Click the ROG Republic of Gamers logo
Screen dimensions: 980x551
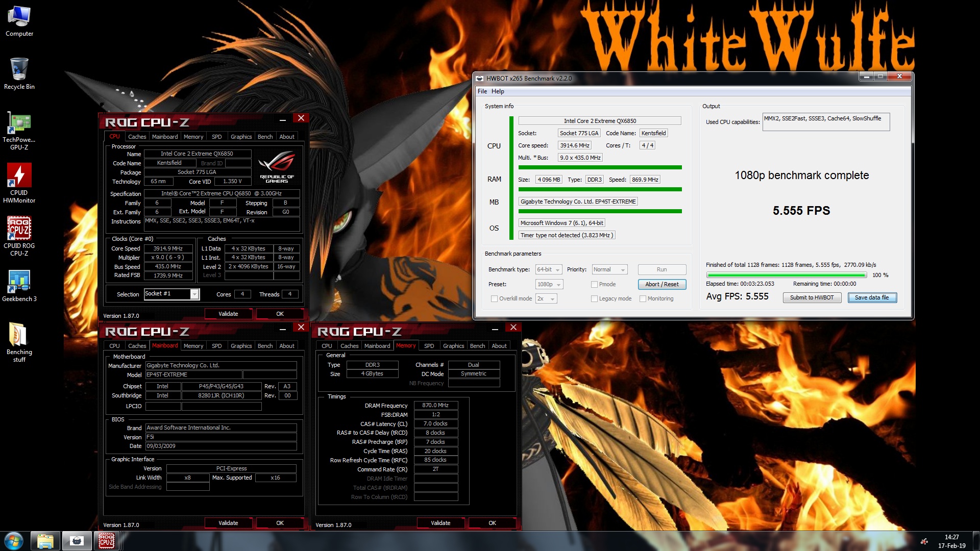[x=277, y=167]
